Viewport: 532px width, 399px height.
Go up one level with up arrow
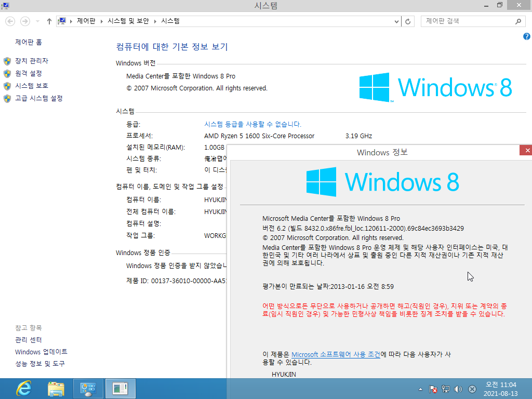49,21
